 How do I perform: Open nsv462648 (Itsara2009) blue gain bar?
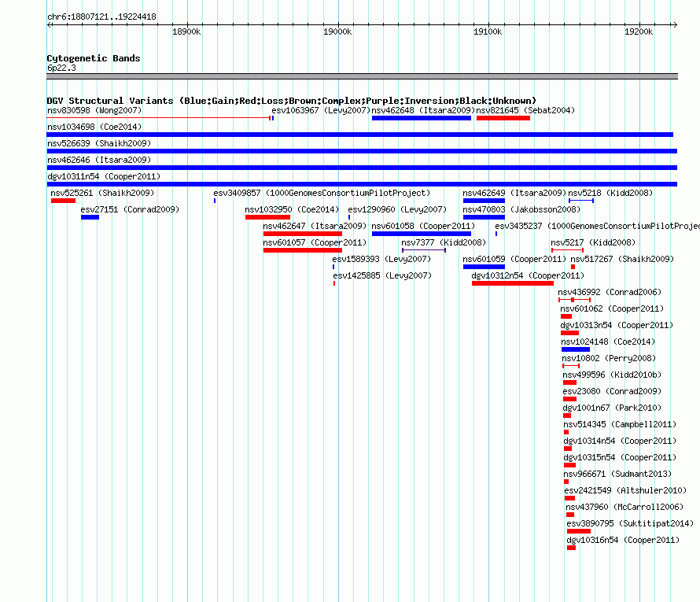pos(422,118)
